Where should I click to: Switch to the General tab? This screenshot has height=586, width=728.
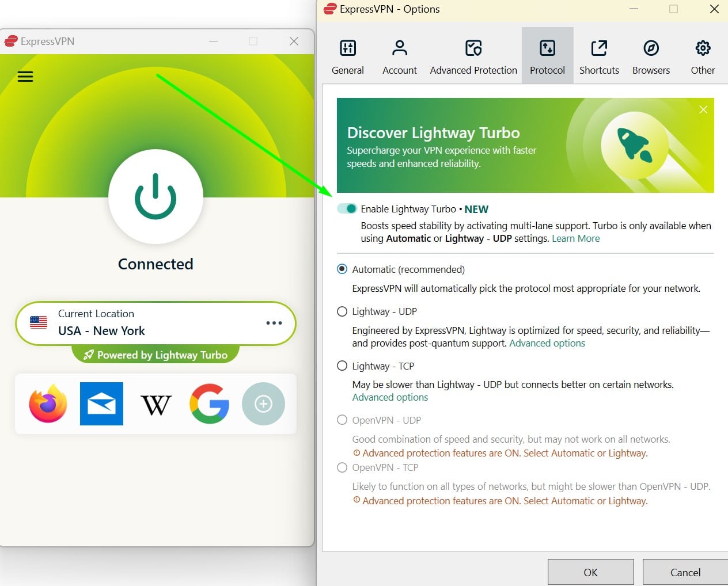(x=348, y=56)
